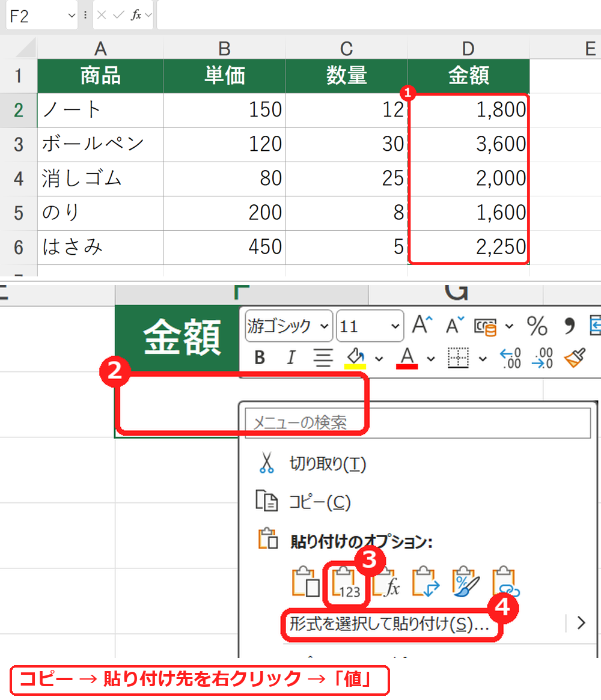The height and width of the screenshot is (700, 601).
Task: Open the accounting format dropdown arrow
Action: pos(509,326)
